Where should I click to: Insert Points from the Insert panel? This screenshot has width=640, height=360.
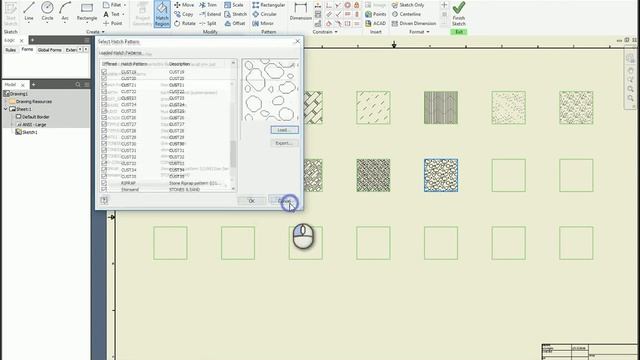[376, 14]
